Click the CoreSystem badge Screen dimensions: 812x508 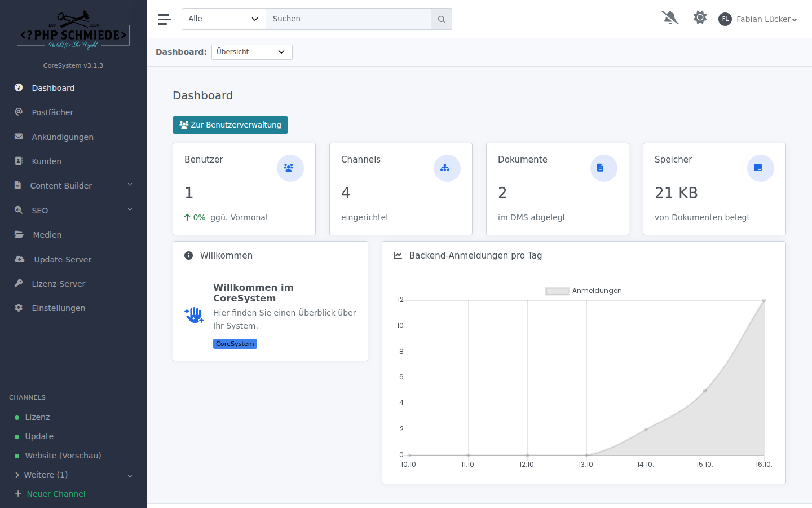tap(235, 344)
